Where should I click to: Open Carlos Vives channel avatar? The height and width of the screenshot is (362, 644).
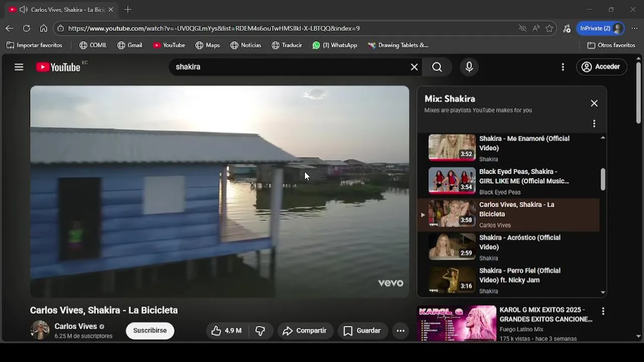(x=40, y=330)
